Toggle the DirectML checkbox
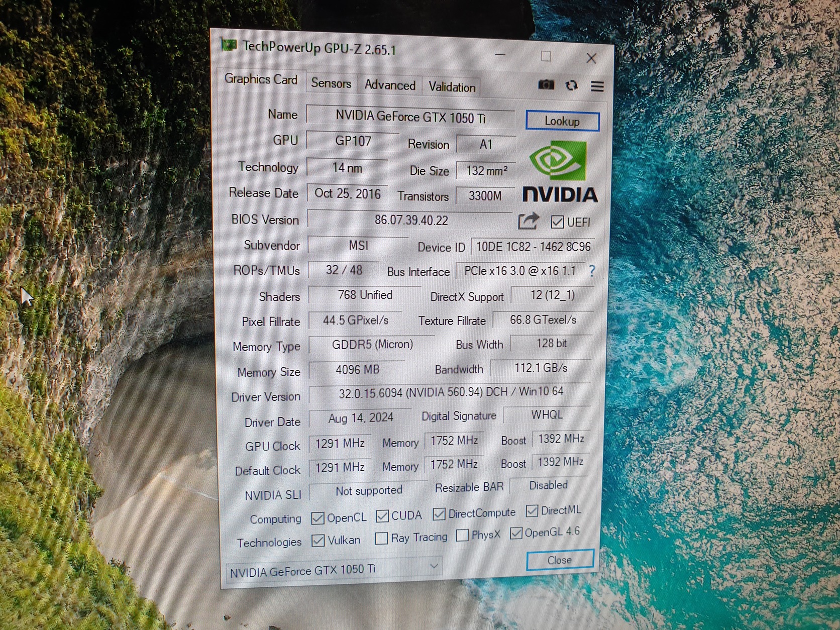 (532, 511)
